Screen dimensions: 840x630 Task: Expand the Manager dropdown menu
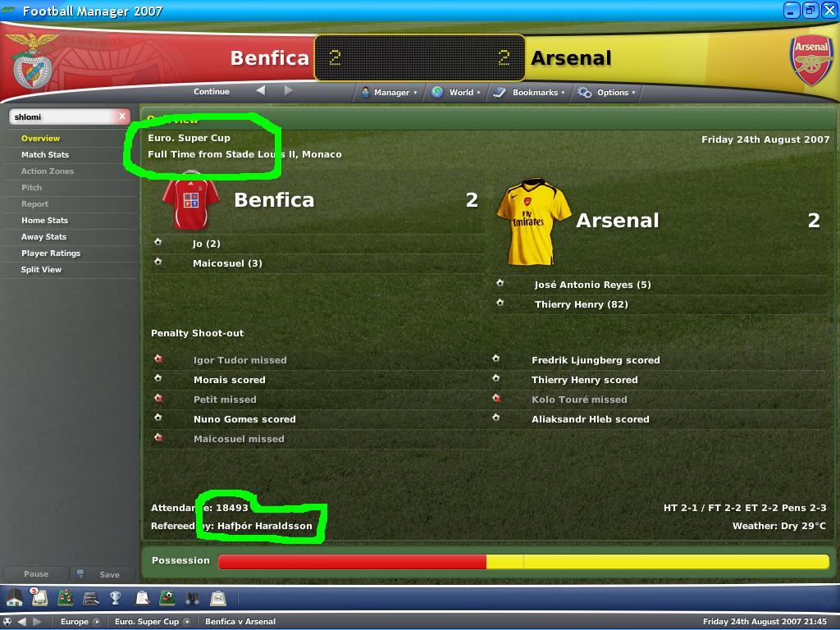tap(390, 92)
